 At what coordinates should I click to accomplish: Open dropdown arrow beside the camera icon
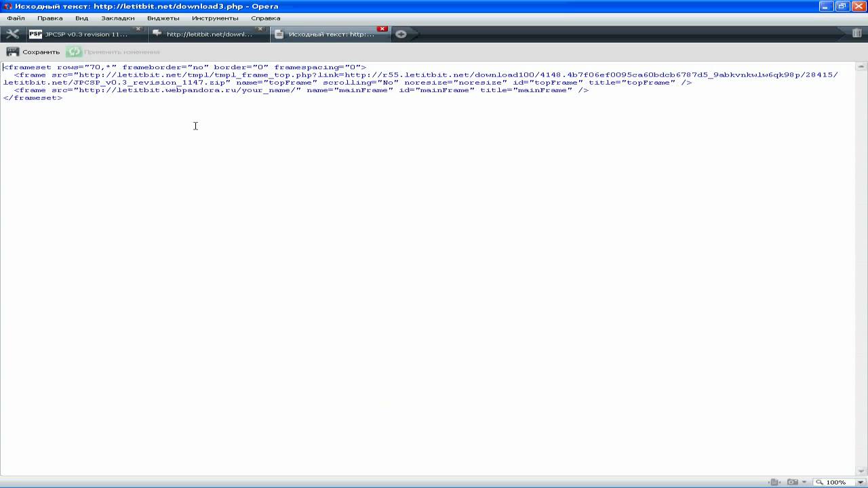(x=804, y=483)
